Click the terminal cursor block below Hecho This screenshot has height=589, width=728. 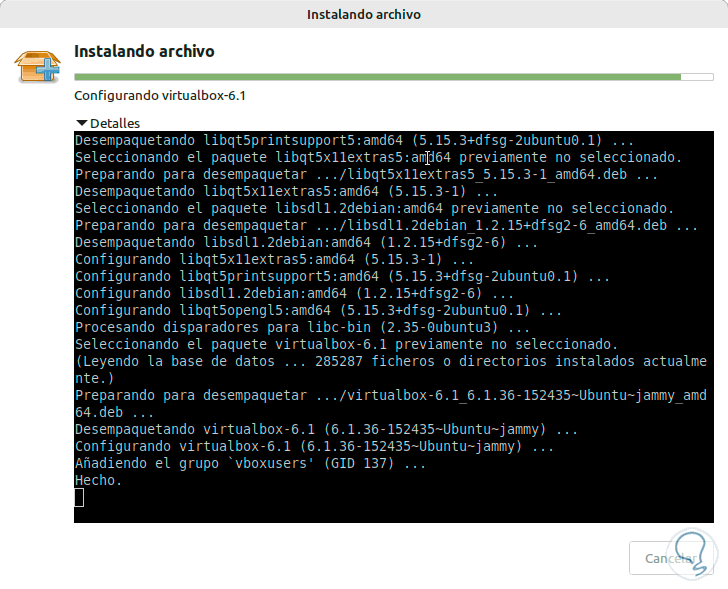tap(79, 497)
